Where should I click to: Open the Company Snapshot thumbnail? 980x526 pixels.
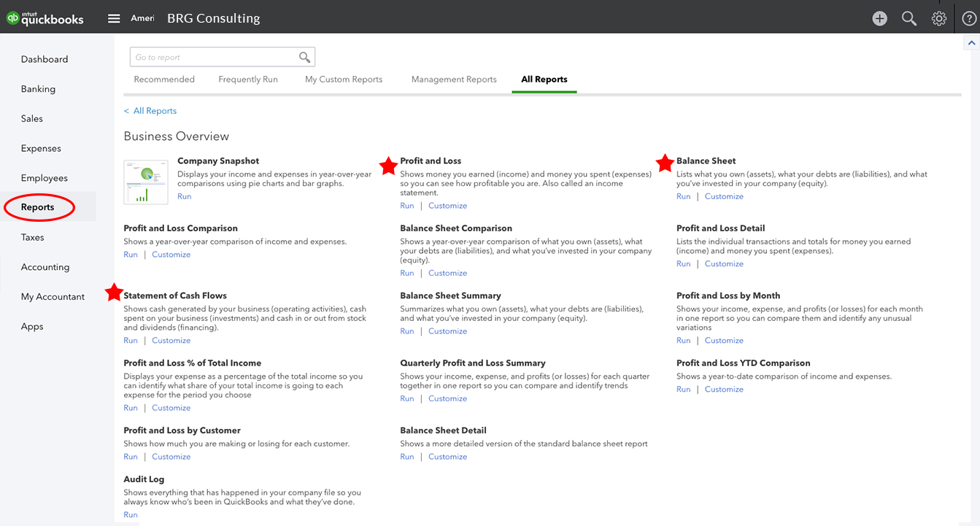click(x=145, y=182)
